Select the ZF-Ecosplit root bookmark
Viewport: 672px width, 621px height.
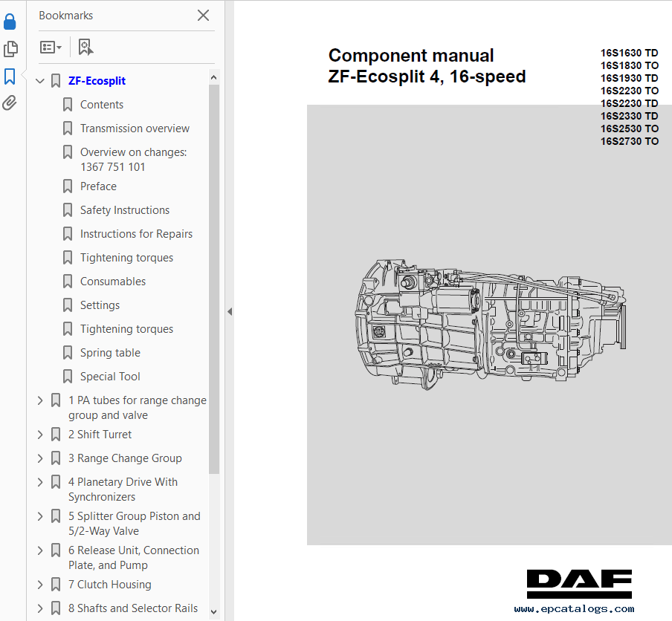click(x=97, y=80)
